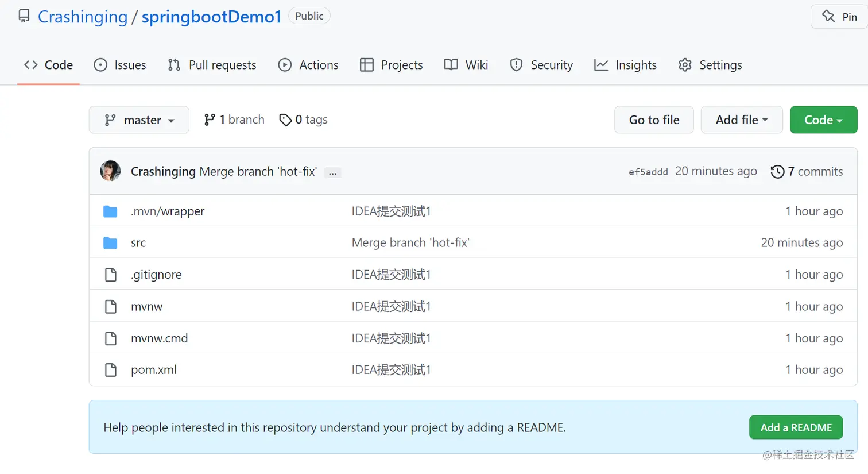Click the repository book icon beside Crashinging

24,16
